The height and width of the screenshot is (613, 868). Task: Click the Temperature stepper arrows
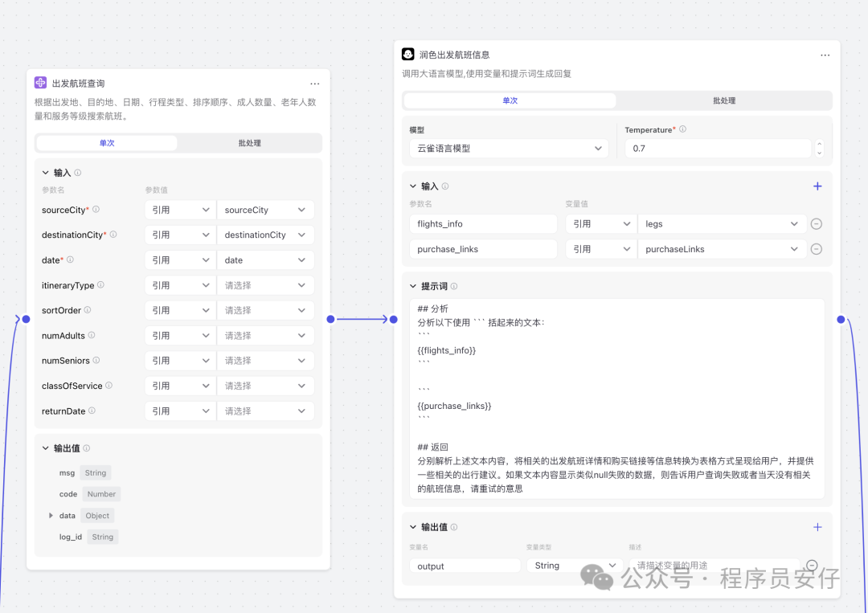tap(819, 149)
